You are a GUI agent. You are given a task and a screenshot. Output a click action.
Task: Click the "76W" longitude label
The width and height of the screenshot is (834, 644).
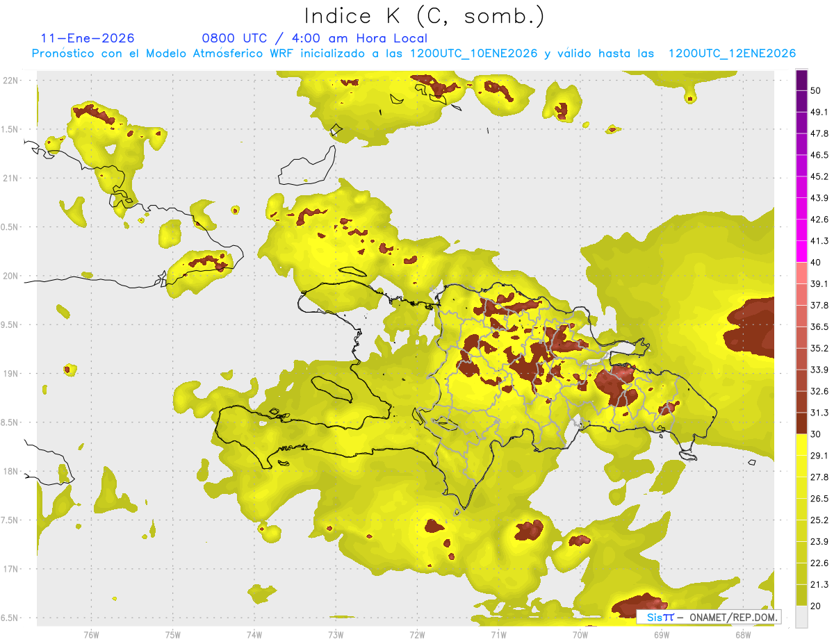click(x=91, y=635)
